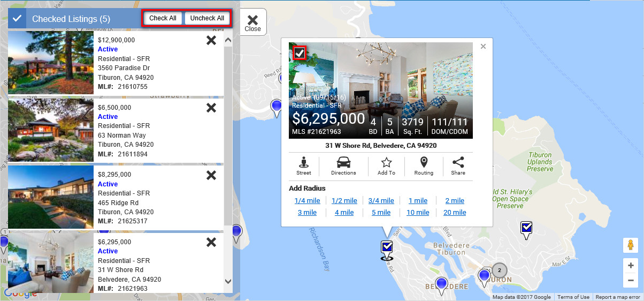This screenshot has height=301, width=644.
Task: Open the Terms of Use link
Action: pyautogui.click(x=573, y=297)
